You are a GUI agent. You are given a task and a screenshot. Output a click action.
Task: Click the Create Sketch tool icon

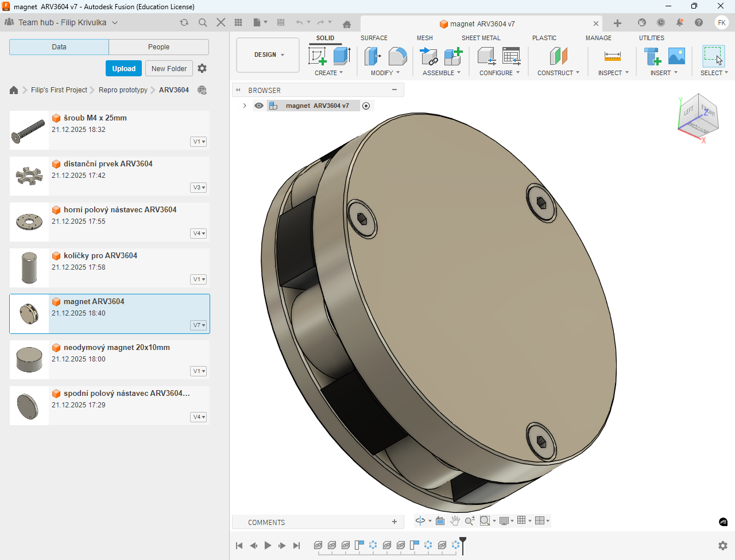coord(318,56)
